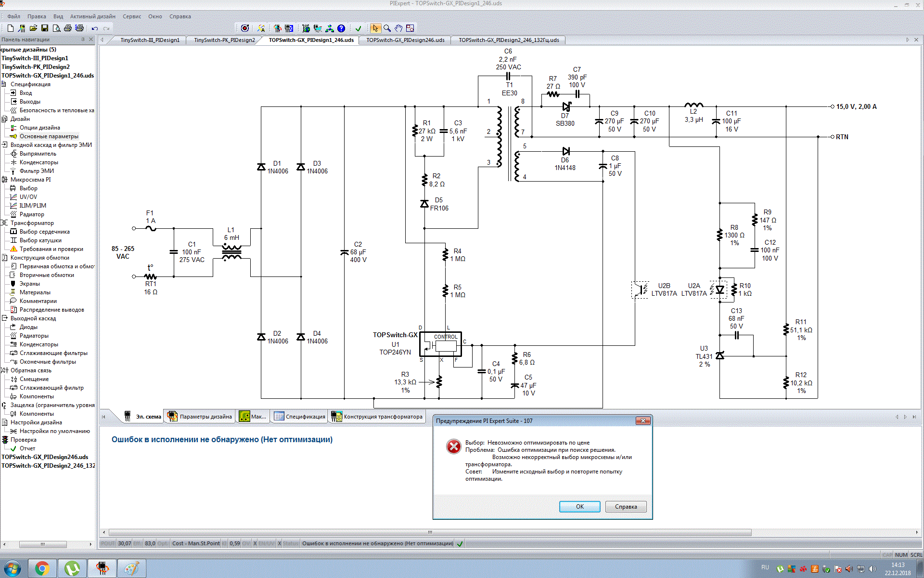Undo the last action

tap(95, 28)
